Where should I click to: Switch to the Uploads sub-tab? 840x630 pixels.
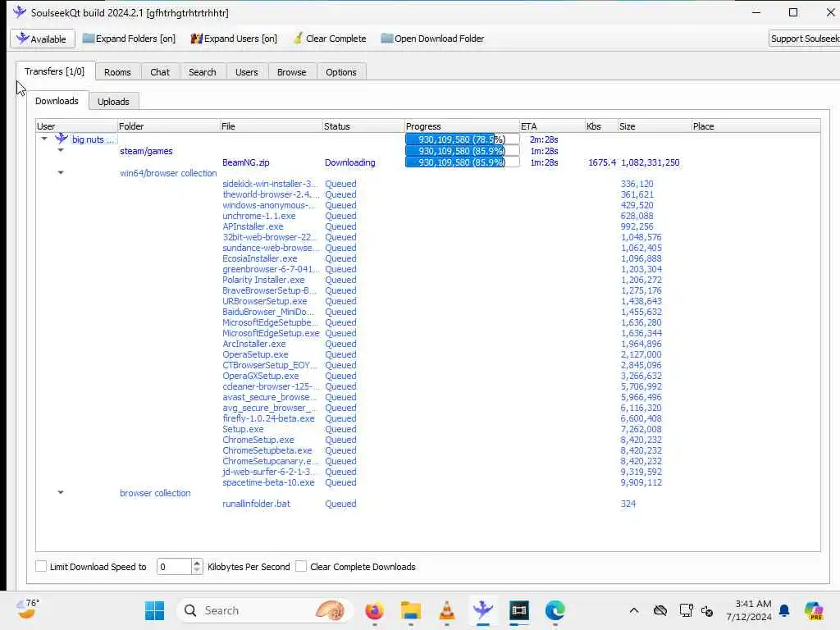(113, 101)
